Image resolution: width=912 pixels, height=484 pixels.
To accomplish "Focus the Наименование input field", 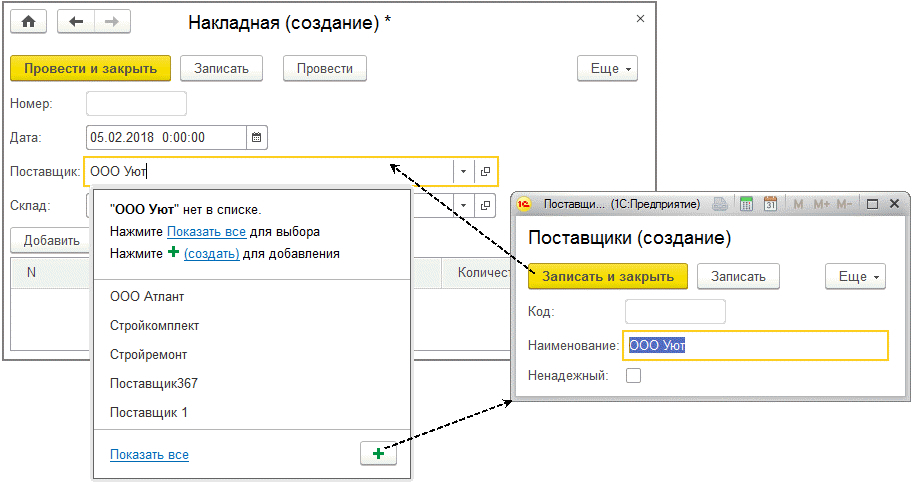I will click(x=754, y=345).
